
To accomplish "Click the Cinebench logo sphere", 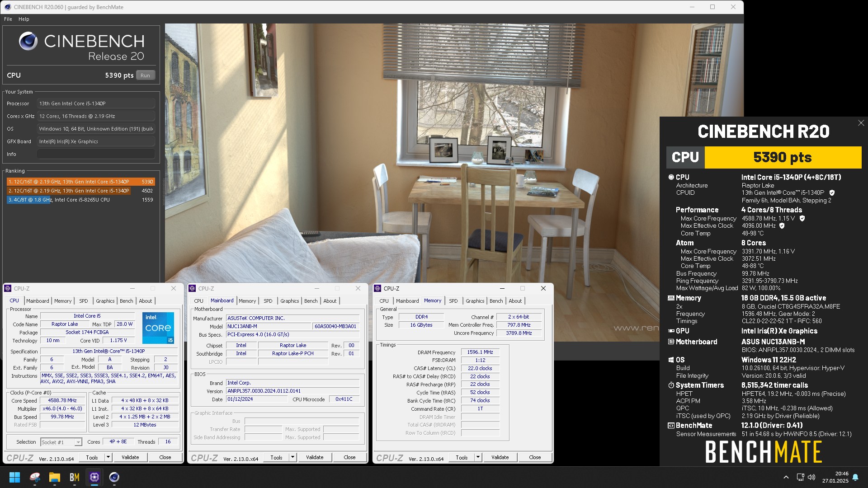I will 28,41.
